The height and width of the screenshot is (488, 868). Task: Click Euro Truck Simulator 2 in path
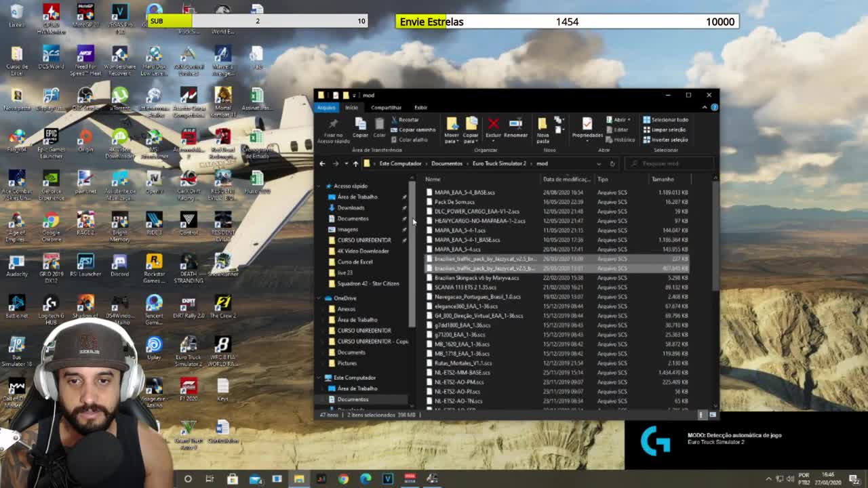(x=499, y=163)
